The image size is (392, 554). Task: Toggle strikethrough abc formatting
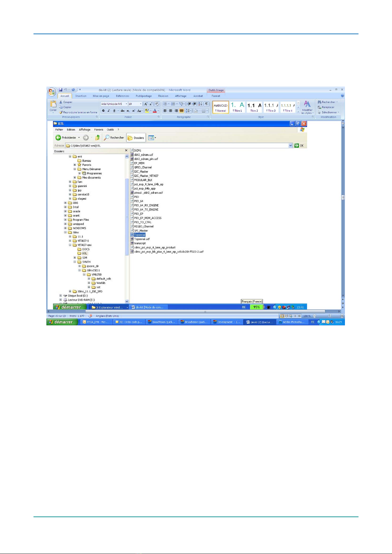pos(123,111)
